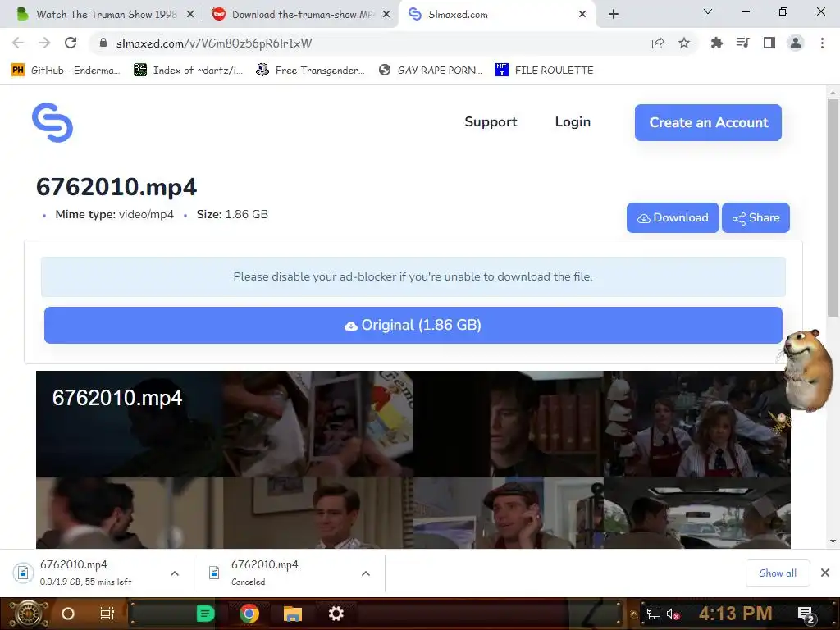Open Index of ~dartz bookmark
This screenshot has height=630, width=840.
tap(188, 71)
